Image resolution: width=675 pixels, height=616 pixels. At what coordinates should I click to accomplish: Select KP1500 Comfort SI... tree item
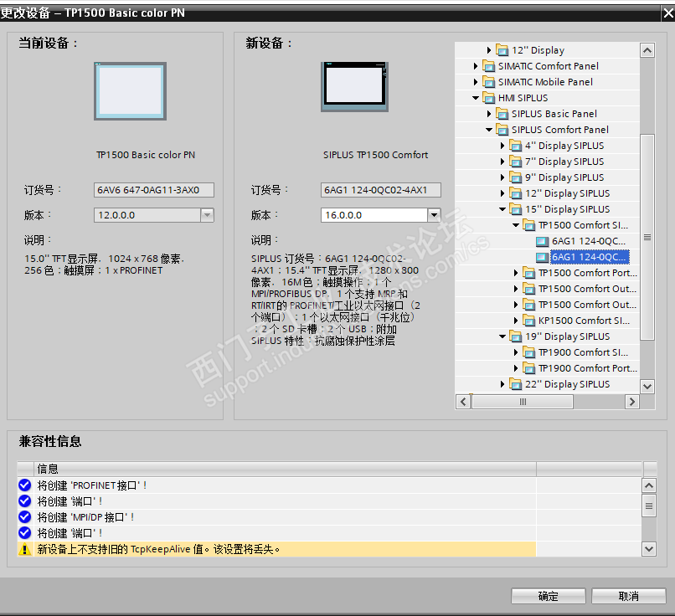click(x=585, y=321)
